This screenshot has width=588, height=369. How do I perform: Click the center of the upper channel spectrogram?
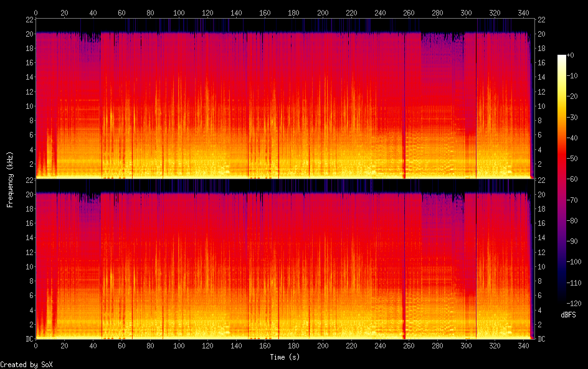tap(283, 98)
